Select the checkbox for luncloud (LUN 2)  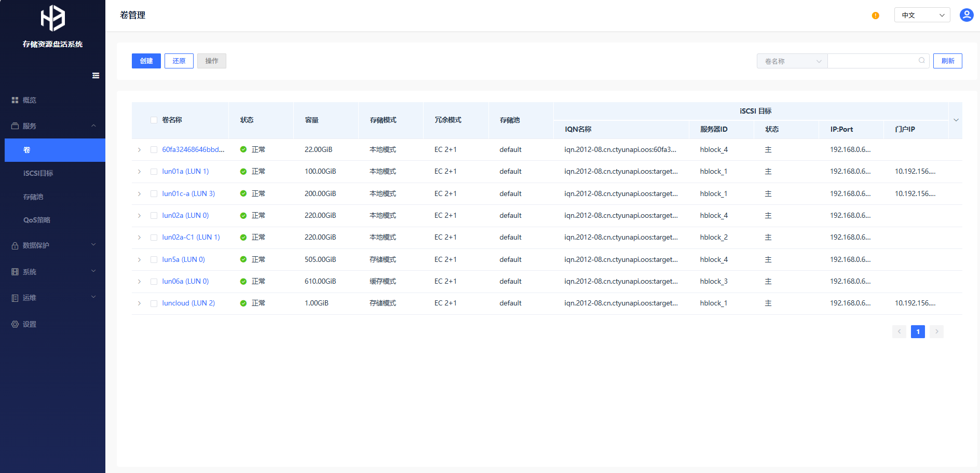tap(154, 303)
